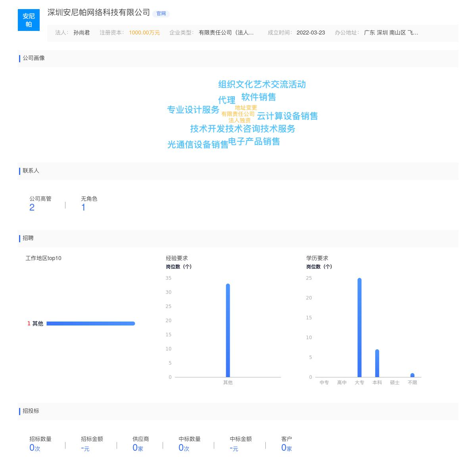Click registered capital 1000.00万元

pyautogui.click(x=144, y=33)
